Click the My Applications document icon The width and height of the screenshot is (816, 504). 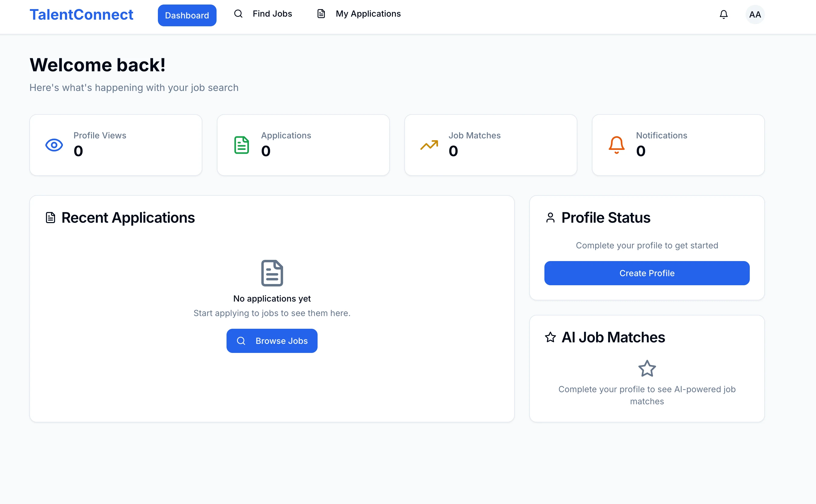[x=321, y=14]
